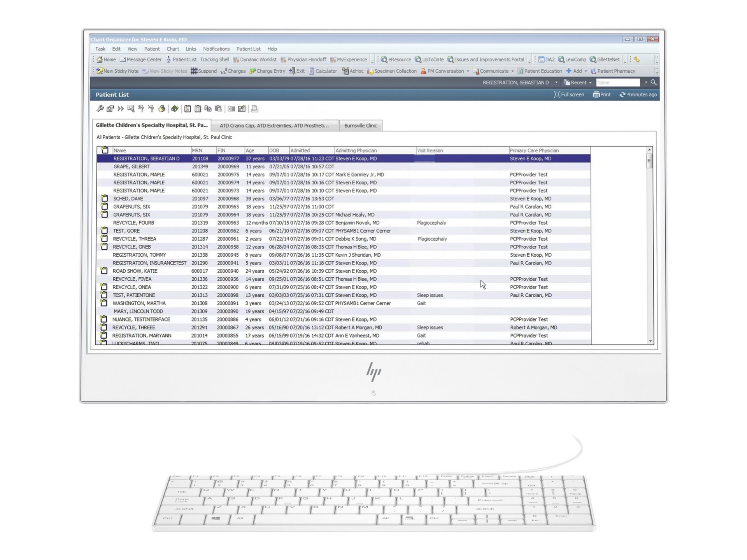
Task: Select patient GRAPE, GILBERT row
Action: (131, 166)
